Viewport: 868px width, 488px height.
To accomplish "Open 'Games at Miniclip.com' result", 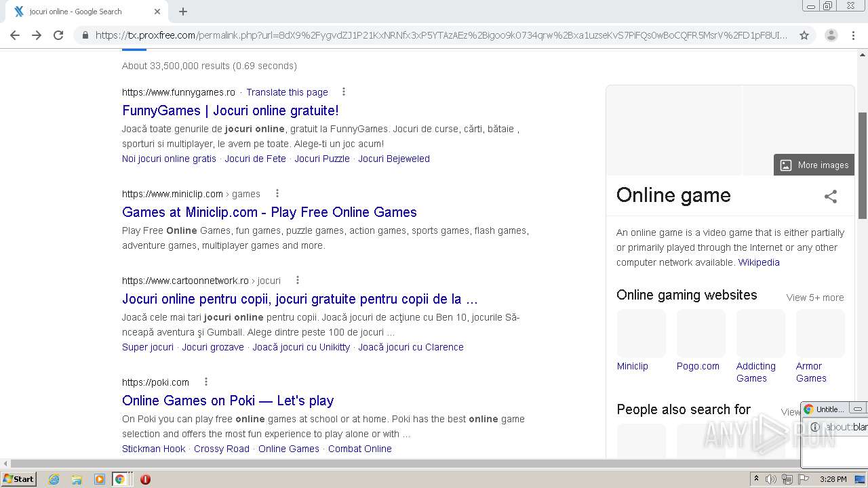I will coord(269,212).
